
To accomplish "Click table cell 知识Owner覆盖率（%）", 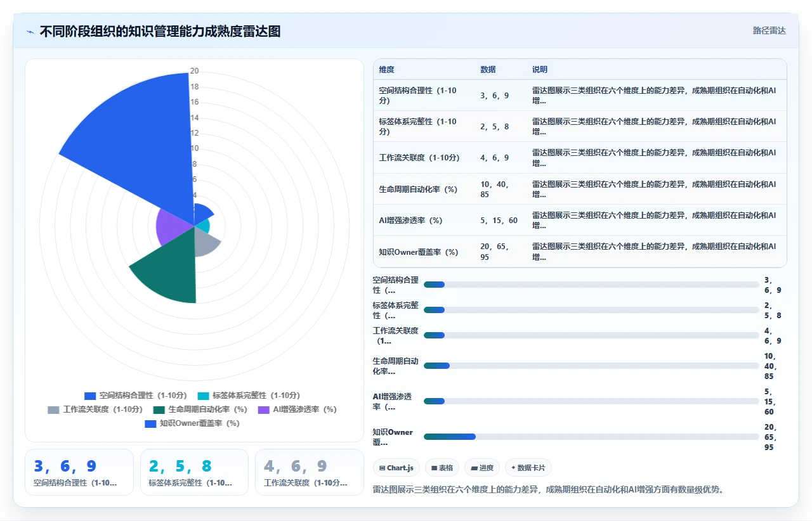I will pos(424,252).
